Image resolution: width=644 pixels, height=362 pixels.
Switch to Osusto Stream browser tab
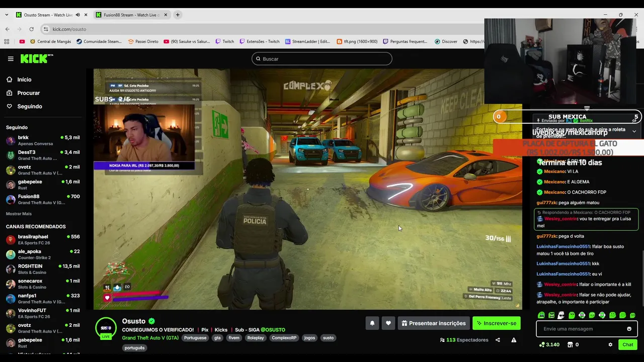pyautogui.click(x=48, y=15)
